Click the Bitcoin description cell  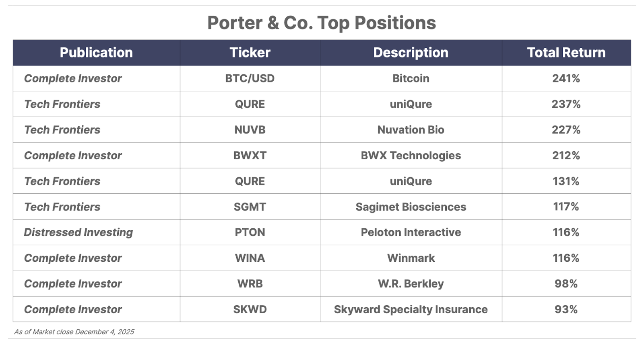[411, 78]
